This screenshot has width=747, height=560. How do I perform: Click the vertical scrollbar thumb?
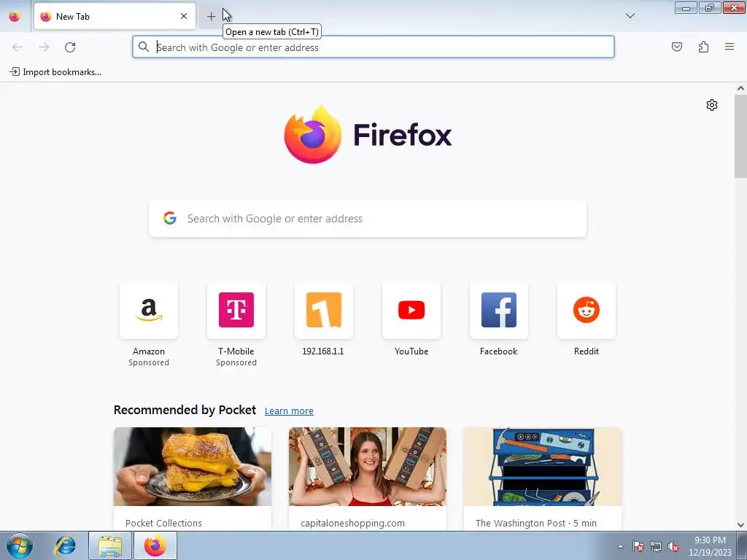[x=740, y=136]
